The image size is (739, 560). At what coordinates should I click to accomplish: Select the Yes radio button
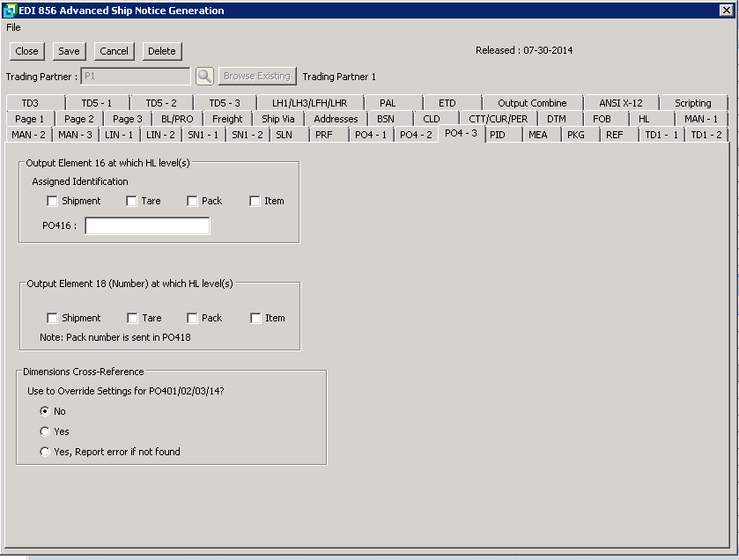pyautogui.click(x=45, y=431)
